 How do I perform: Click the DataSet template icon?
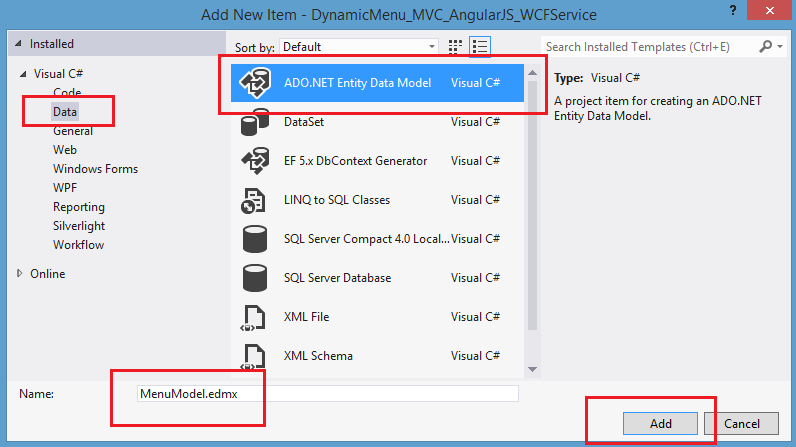[252, 122]
